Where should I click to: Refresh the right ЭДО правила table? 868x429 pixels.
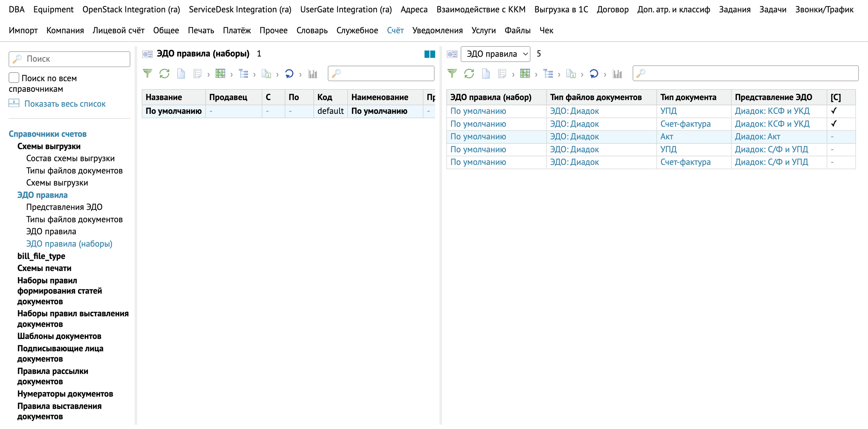[469, 73]
